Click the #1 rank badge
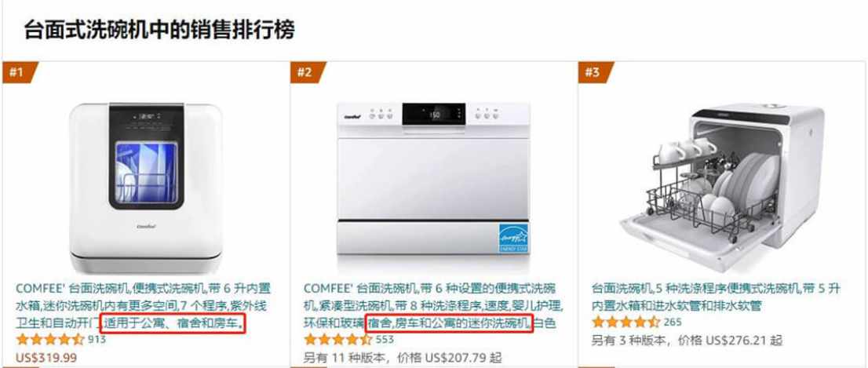The height and width of the screenshot is (368, 868). tap(20, 72)
